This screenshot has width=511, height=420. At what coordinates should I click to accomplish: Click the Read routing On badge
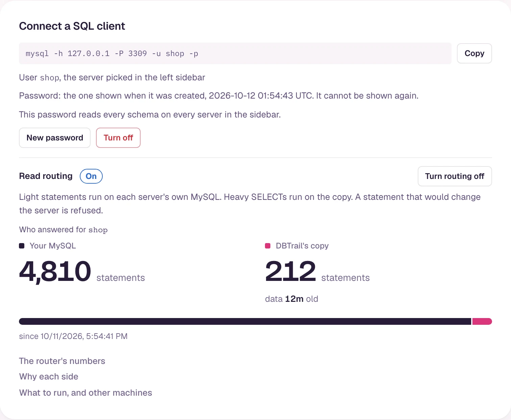[x=91, y=176]
